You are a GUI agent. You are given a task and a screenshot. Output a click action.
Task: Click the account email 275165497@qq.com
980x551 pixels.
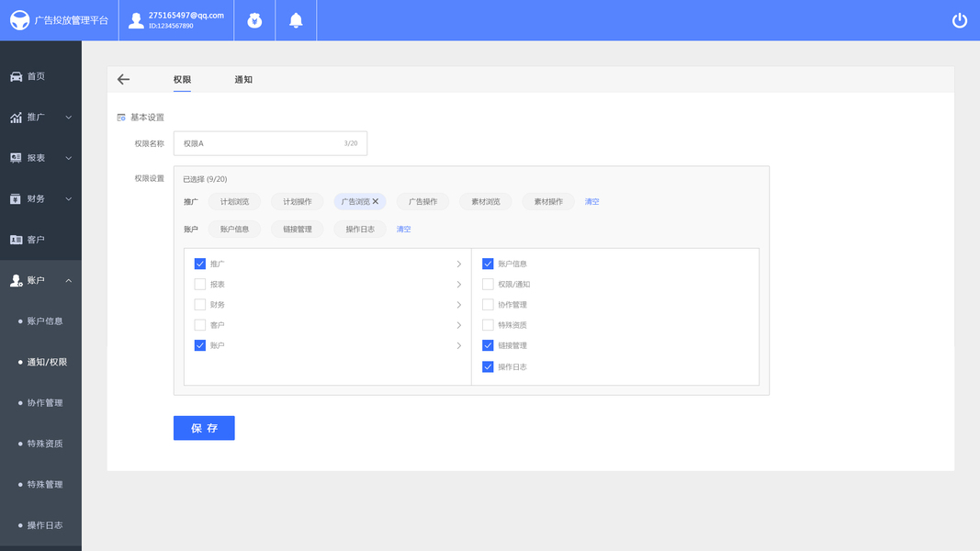[186, 16]
